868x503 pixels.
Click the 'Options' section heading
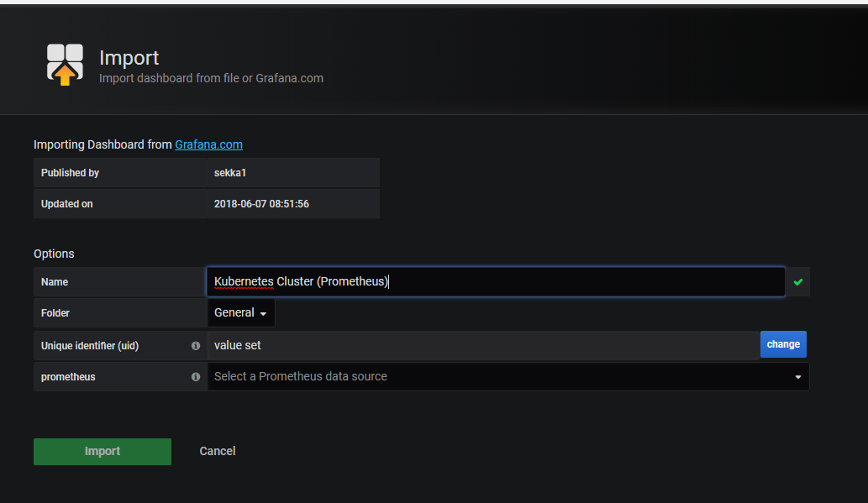tap(54, 254)
